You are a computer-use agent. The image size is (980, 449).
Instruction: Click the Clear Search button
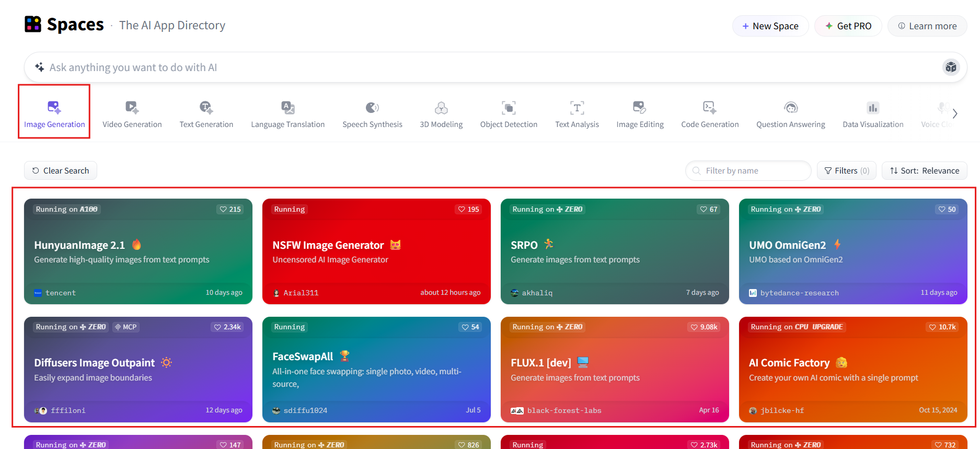61,170
